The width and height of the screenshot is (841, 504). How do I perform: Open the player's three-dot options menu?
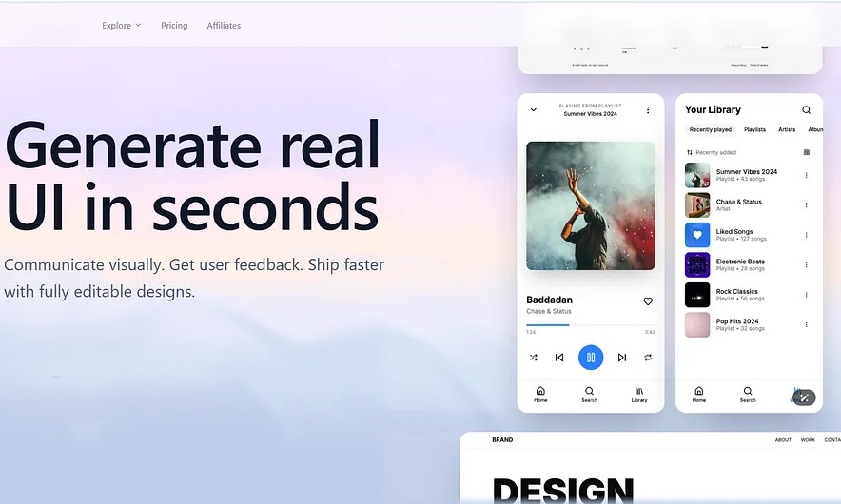[648, 110]
